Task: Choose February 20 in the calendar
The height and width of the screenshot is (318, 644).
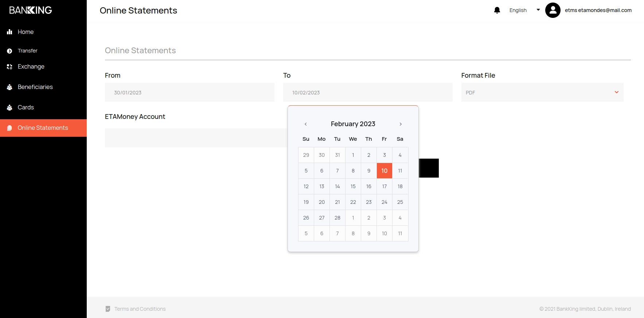Action: [x=322, y=202]
